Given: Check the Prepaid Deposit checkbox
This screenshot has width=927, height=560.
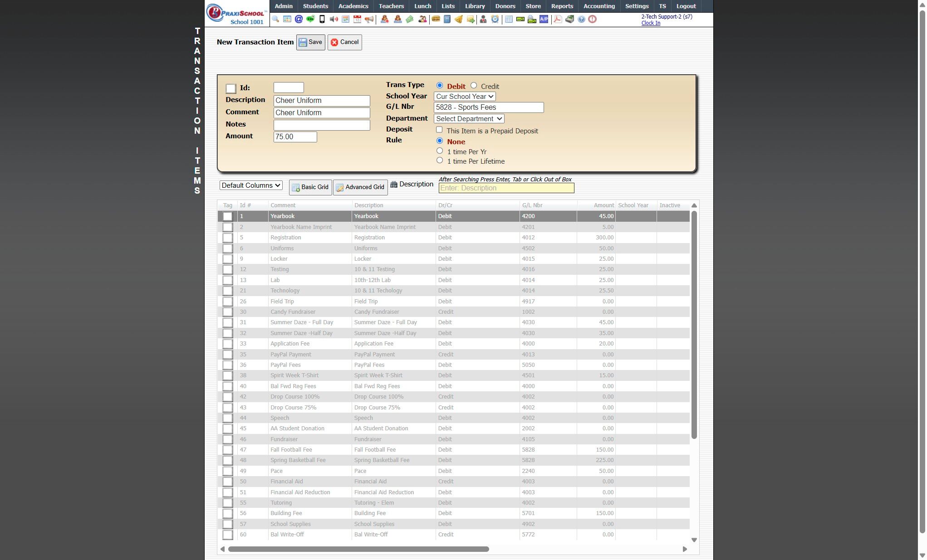Looking at the screenshot, I should (x=439, y=130).
